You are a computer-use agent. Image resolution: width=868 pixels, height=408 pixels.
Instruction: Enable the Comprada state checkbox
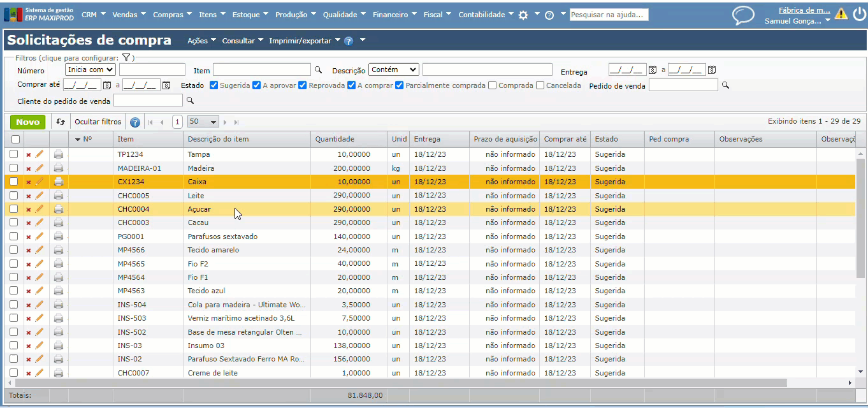click(x=492, y=85)
